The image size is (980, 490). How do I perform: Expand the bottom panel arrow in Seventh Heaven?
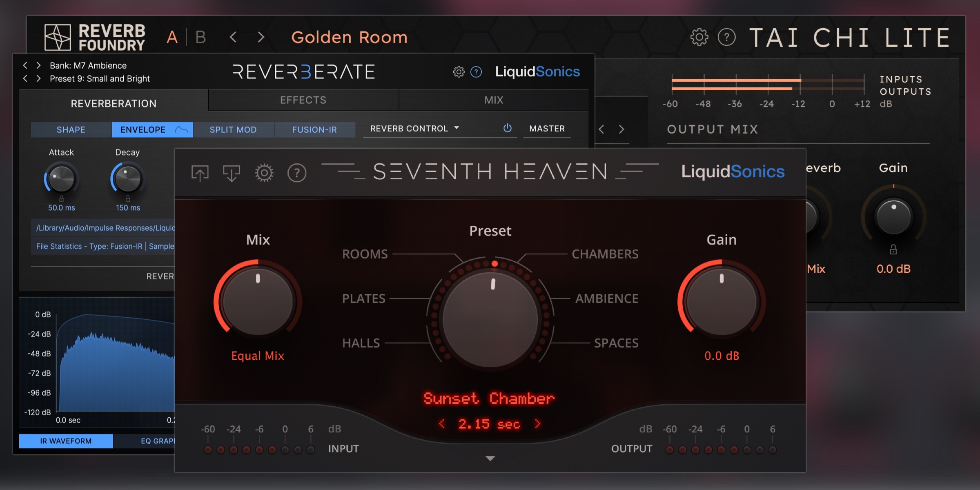pos(490,458)
